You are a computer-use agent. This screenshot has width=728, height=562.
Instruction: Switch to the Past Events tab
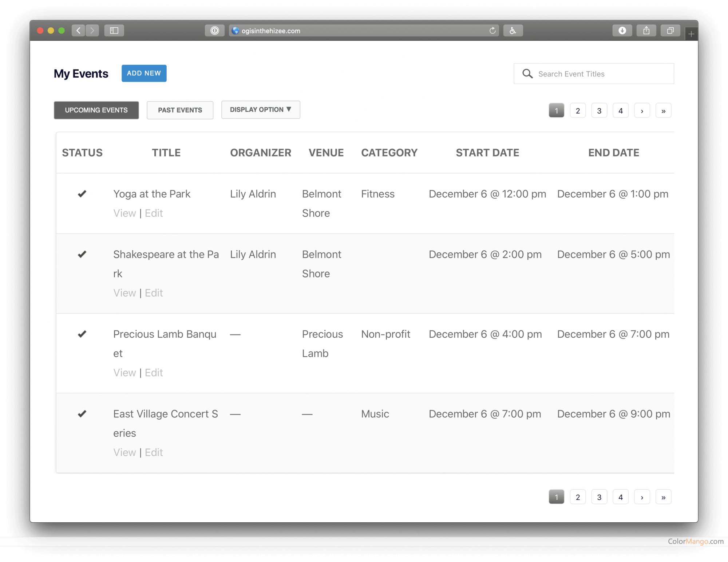point(180,110)
